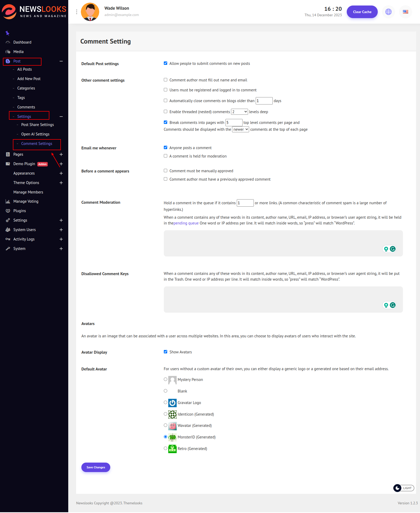
Task: Click the US flag icon
Action: point(405,12)
